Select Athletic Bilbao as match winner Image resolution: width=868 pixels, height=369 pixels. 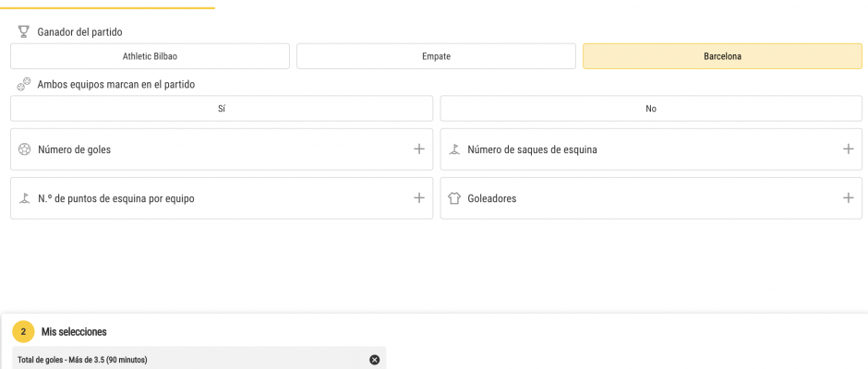pos(150,56)
